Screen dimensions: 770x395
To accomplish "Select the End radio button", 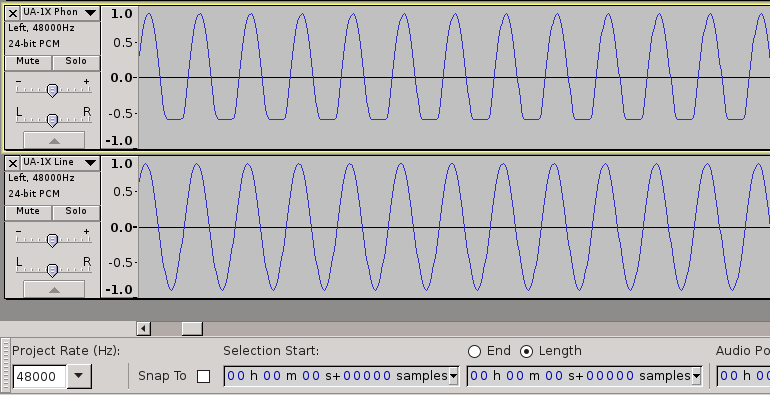I will (474, 351).
